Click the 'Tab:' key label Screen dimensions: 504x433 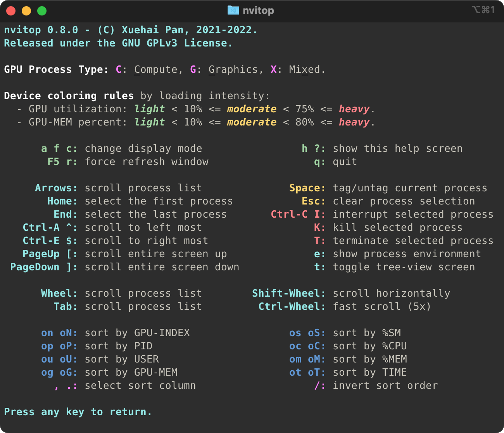click(66, 306)
